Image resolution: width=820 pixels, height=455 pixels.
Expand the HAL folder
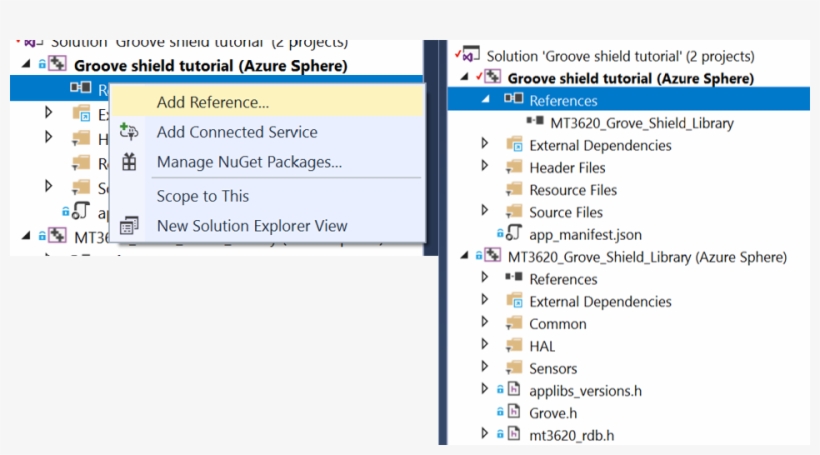[x=485, y=344]
